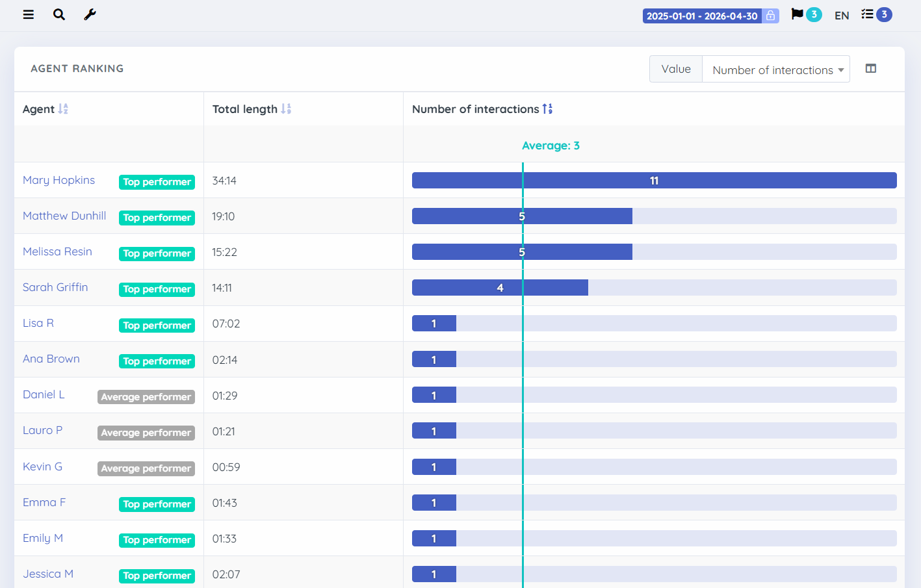The width and height of the screenshot is (921, 588).
Task: Sort by Agent name icon
Action: [63, 109]
